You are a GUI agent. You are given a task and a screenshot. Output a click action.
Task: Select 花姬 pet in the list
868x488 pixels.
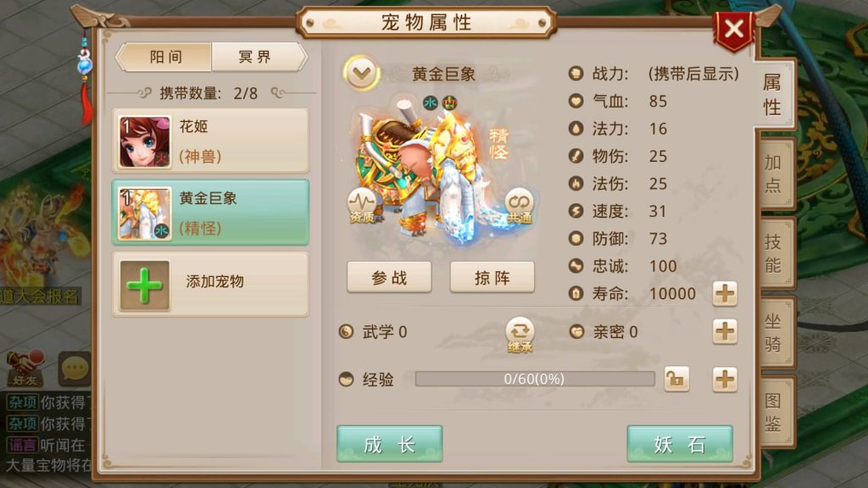coord(210,141)
